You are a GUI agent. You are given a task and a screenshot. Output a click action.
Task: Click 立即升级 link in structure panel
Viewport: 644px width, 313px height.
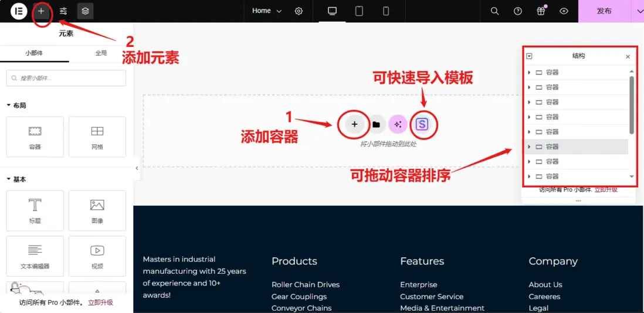[606, 189]
